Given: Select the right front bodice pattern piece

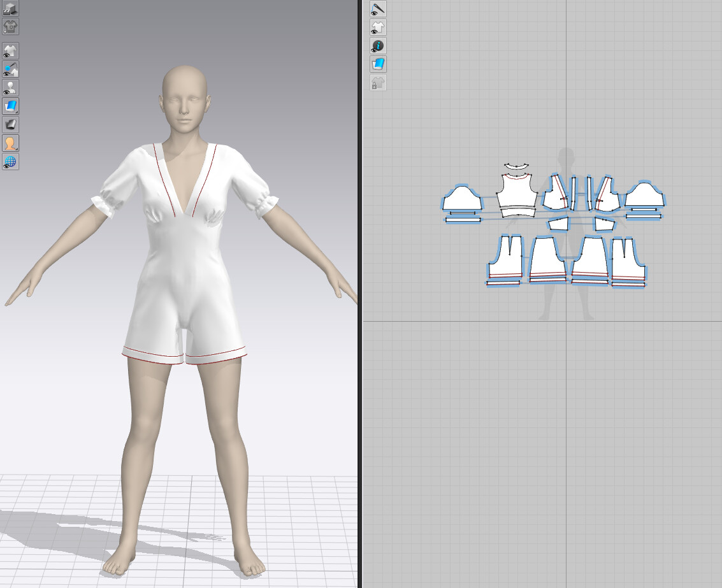Looking at the screenshot, I should [609, 197].
